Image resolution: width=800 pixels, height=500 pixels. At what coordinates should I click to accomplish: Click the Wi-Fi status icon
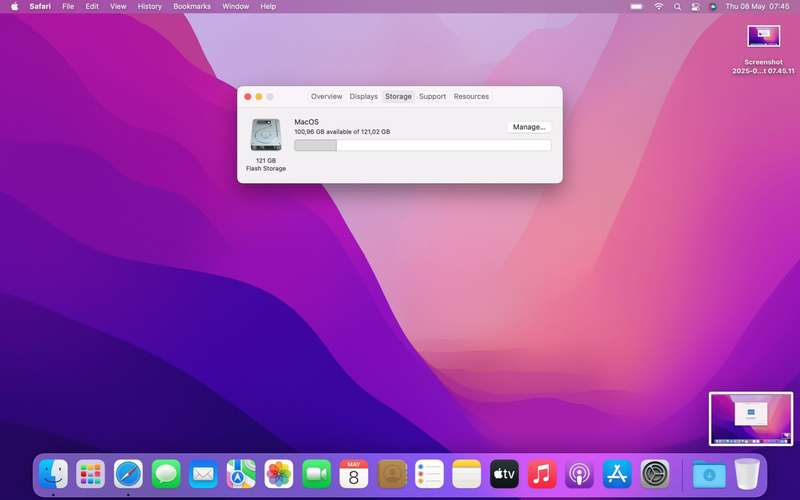point(659,7)
